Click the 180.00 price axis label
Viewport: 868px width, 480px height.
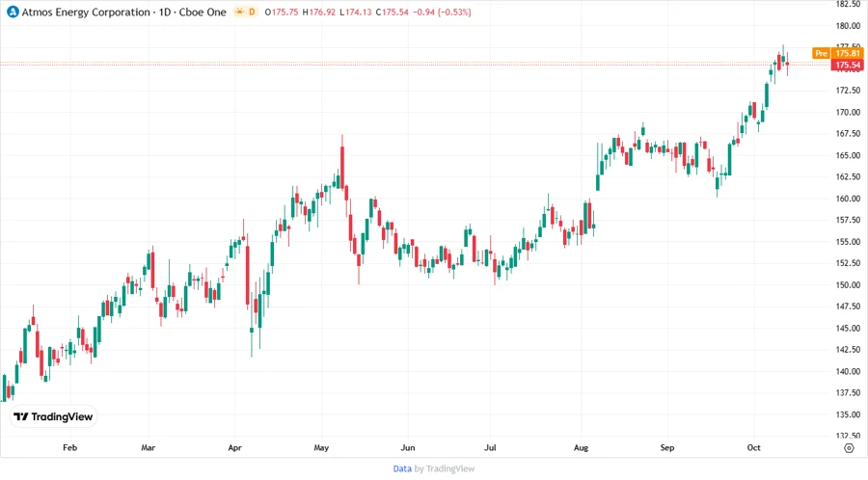click(848, 25)
